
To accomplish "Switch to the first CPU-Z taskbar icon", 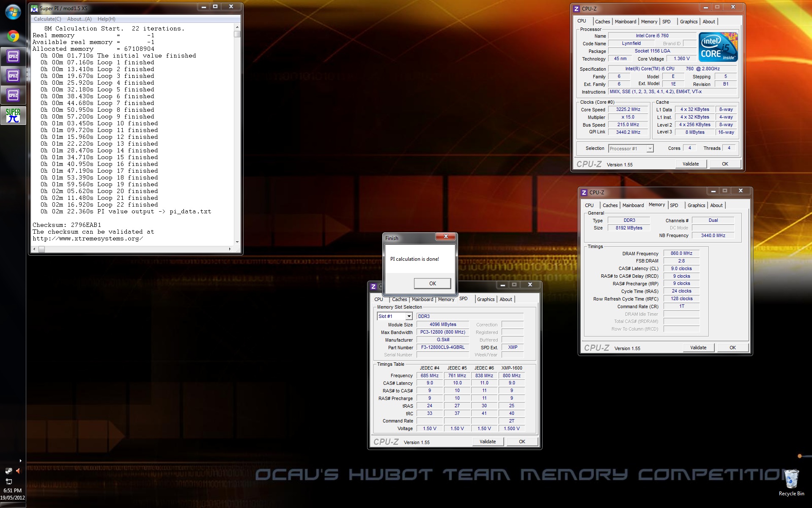I will [13, 56].
